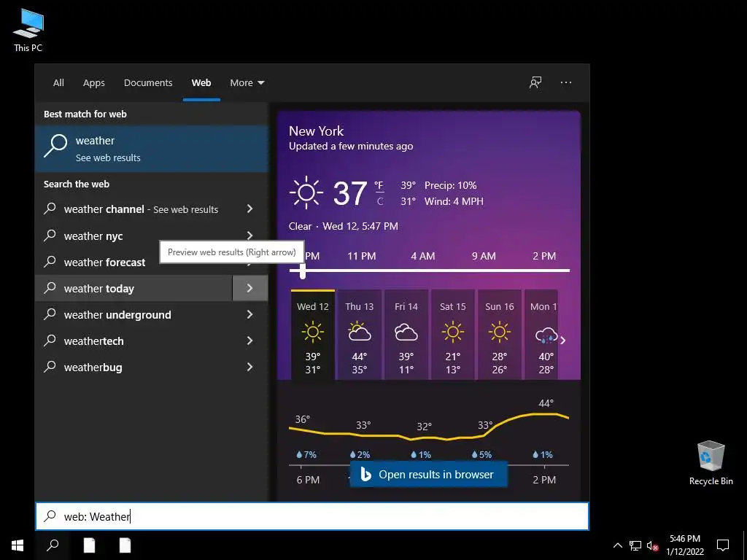Open the first document icon on taskbar
747x560 pixels.
pos(89,545)
